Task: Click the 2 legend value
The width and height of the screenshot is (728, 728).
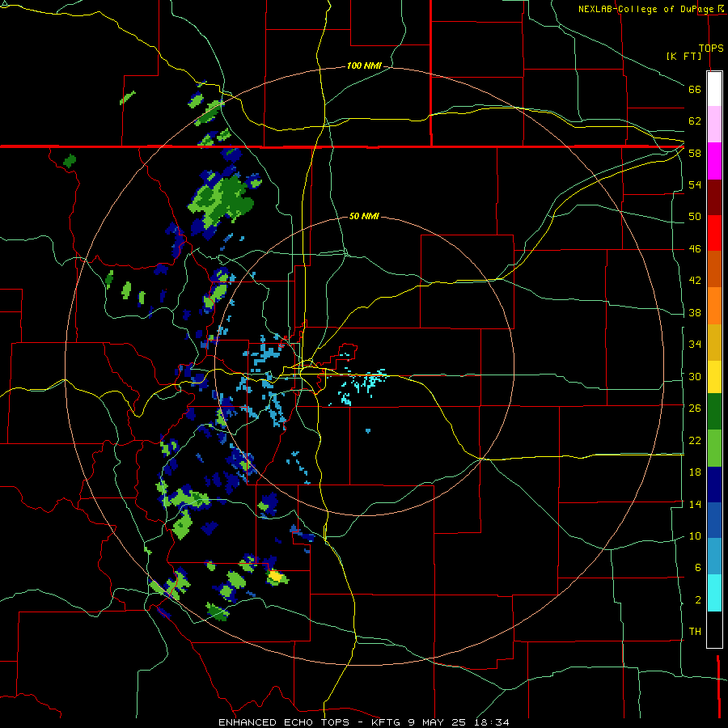Action: [x=697, y=599]
